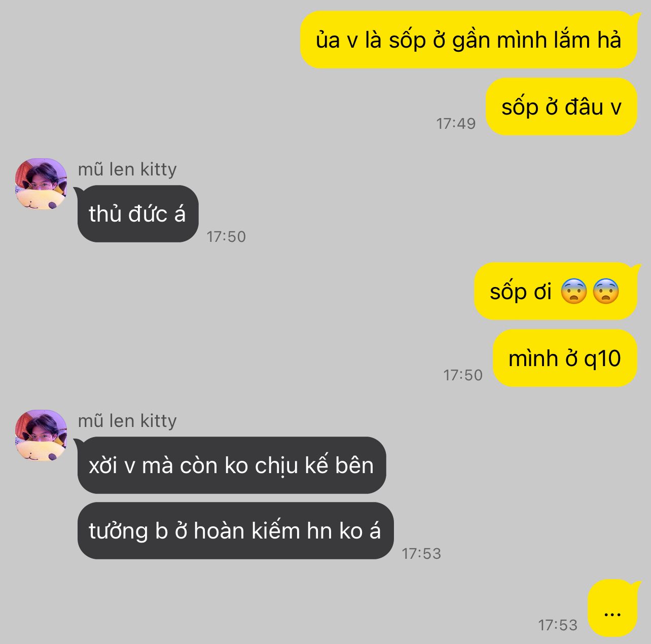Viewport: 651px width, 644px height.
Task: Click the 17:49 timestamp
Action: 456,123
